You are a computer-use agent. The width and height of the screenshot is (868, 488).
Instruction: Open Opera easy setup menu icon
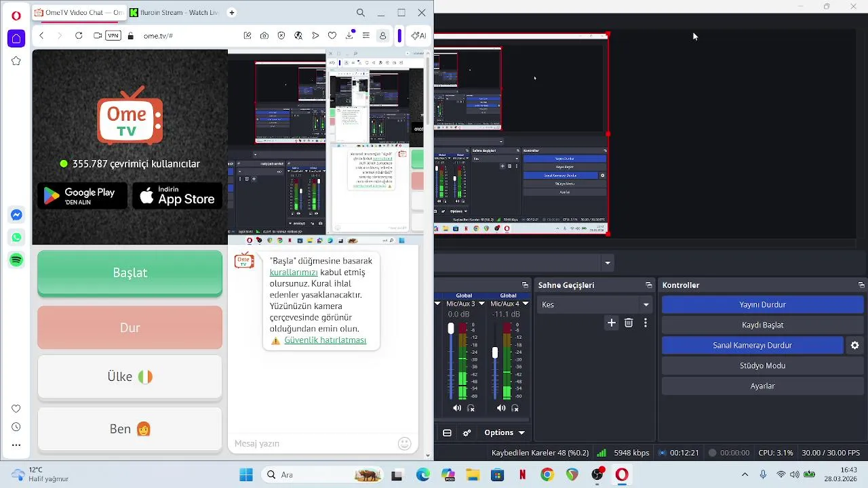(366, 36)
